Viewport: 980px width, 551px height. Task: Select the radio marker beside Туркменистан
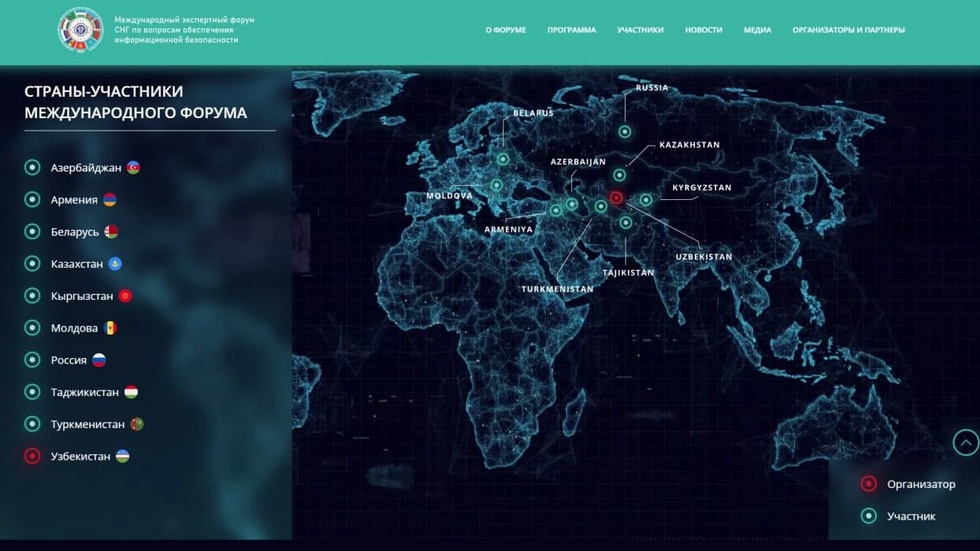(x=33, y=424)
